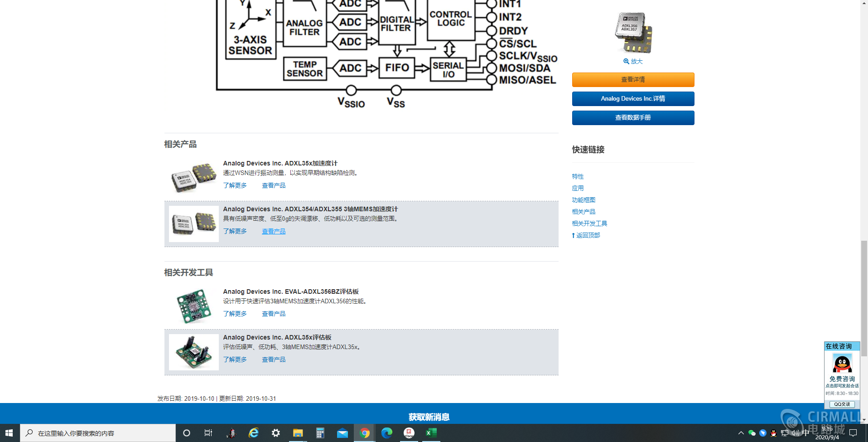Click the QQ penguin avatar in 在线咨询 widget
The image size is (868, 442).
click(x=842, y=363)
